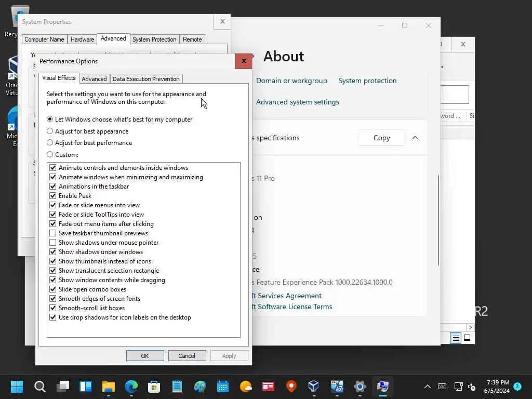Open the Paint taskbar icon
The width and height of the screenshot is (532, 399).
[x=200, y=387]
